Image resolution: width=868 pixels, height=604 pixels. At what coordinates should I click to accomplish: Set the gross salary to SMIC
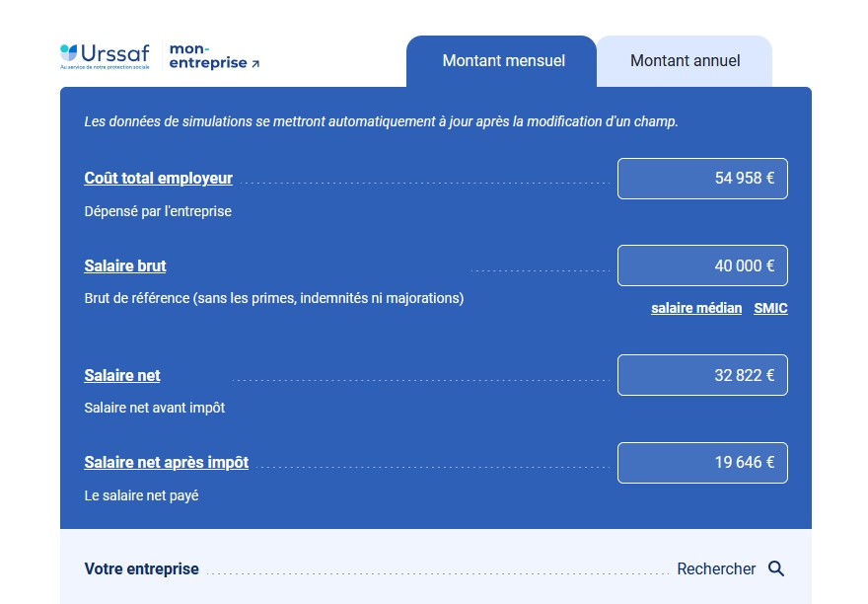point(770,308)
